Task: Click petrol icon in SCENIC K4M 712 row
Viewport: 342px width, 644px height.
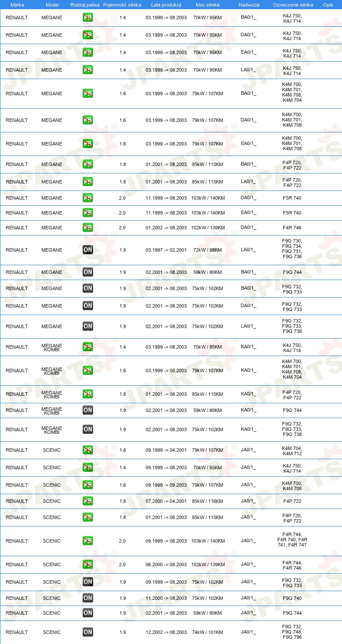Action: (88, 450)
